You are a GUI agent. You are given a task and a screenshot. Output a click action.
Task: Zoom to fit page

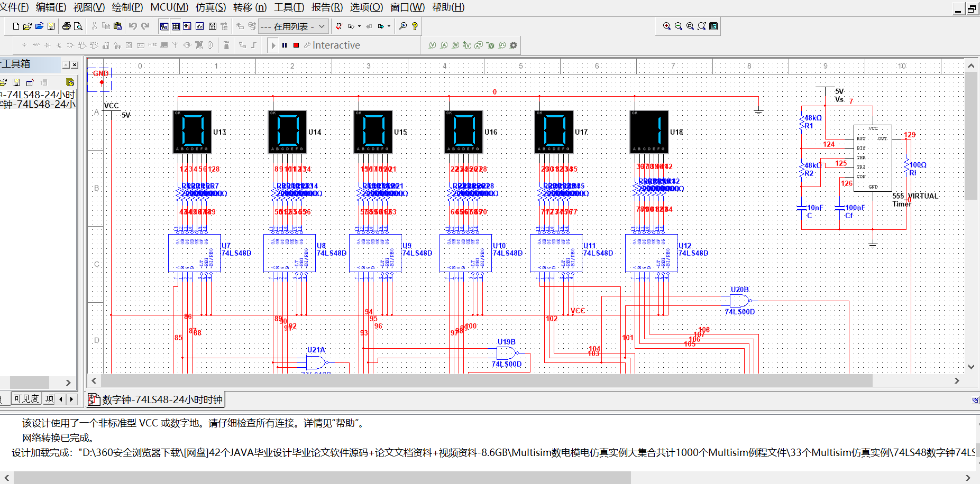[x=702, y=26]
